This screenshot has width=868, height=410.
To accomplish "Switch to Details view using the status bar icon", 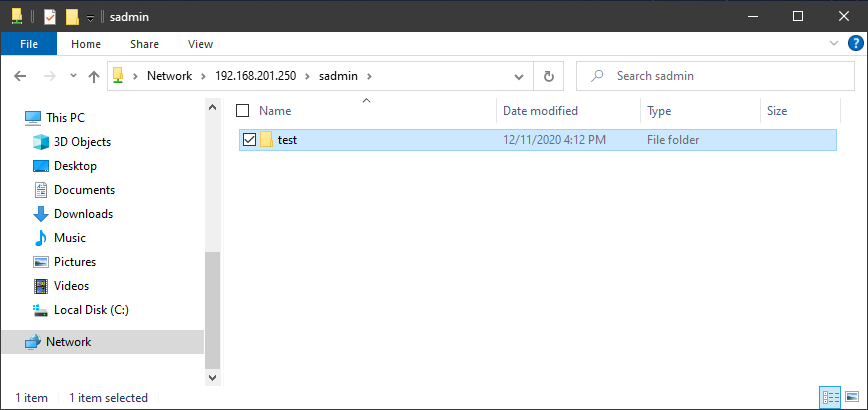I will (x=829, y=398).
